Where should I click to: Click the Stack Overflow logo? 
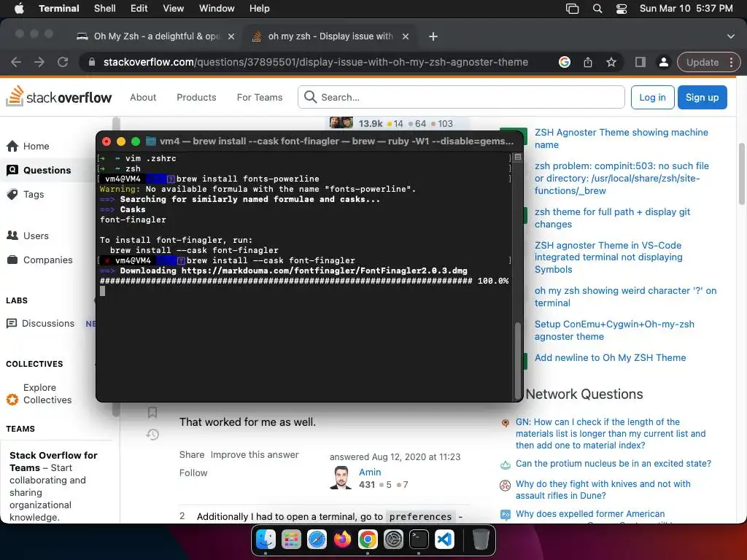click(x=58, y=96)
